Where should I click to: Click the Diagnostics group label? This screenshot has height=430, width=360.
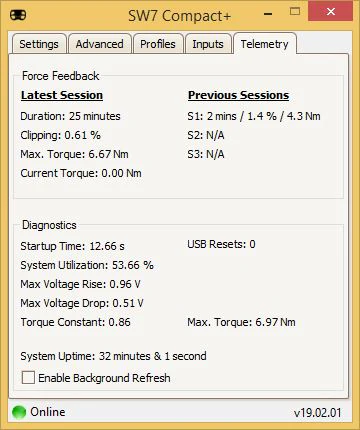(49, 225)
